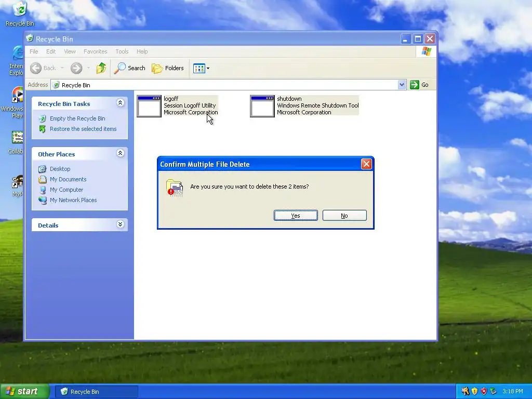Toggle the Folders pane button

click(x=168, y=68)
